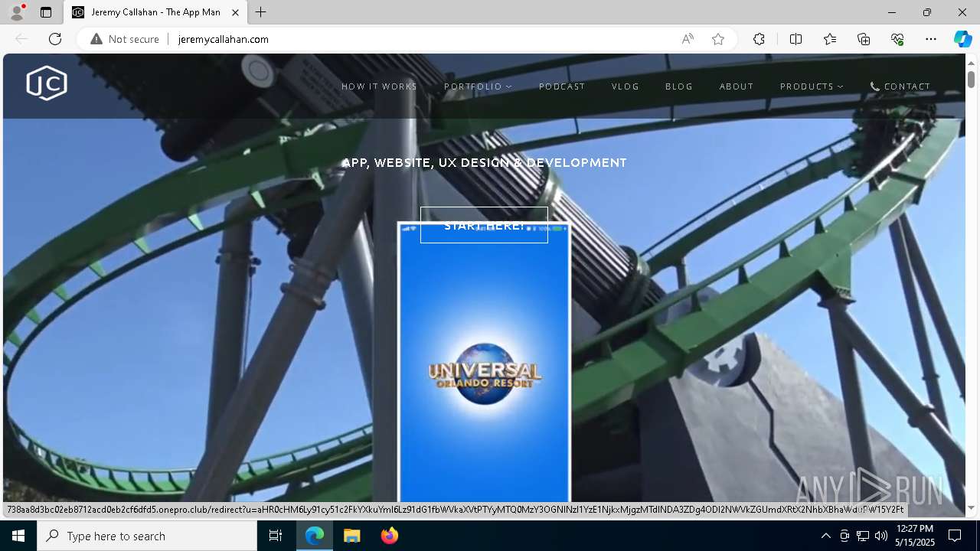Screen dimensions: 980x551
Task: Open Microsoft Edge taskbar icon
Action: (315, 536)
